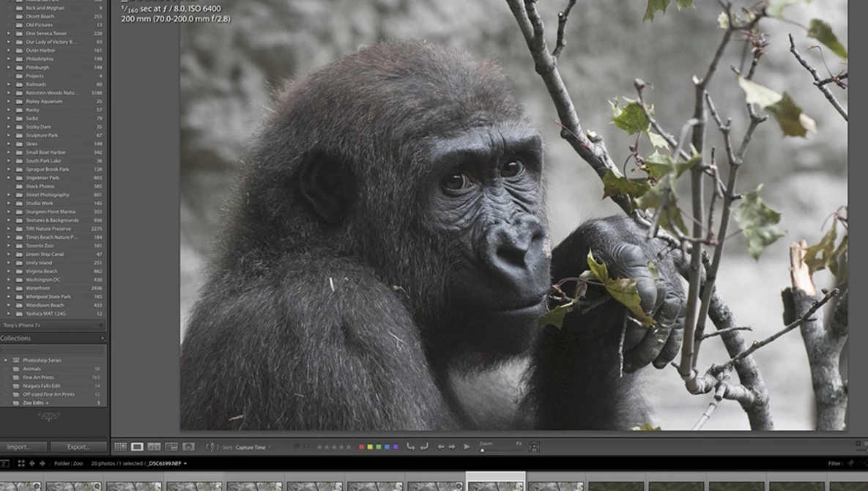Click the frame icon right of Zoom slider
Screen dimensions: 868x491
click(534, 447)
